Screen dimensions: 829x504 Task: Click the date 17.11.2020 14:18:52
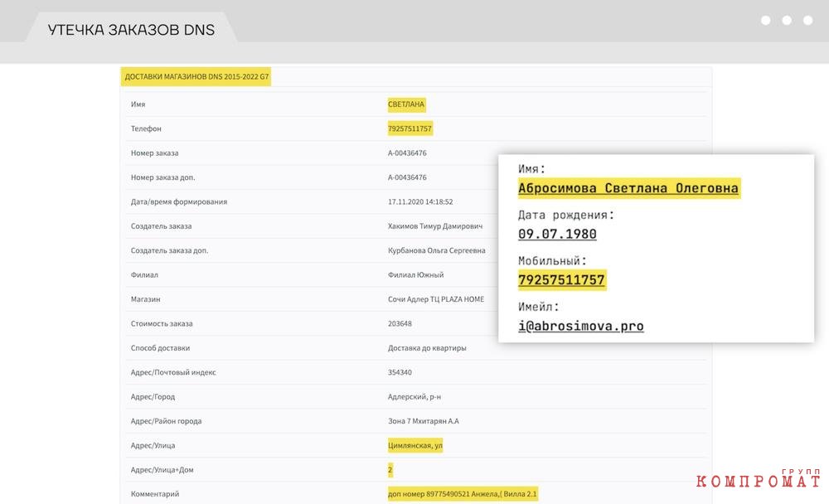(420, 201)
